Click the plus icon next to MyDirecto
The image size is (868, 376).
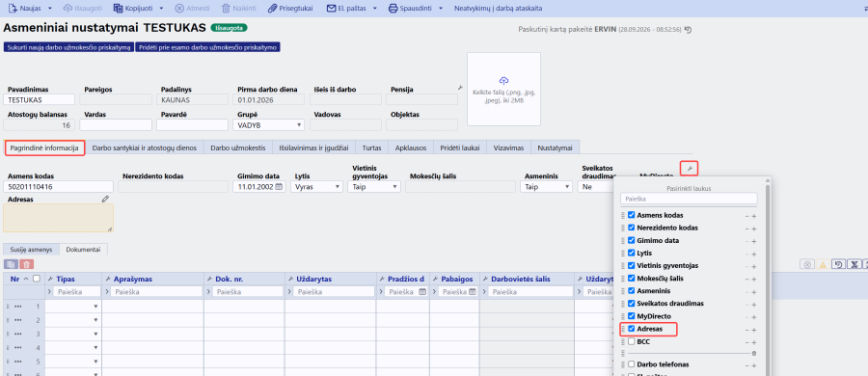754,317
